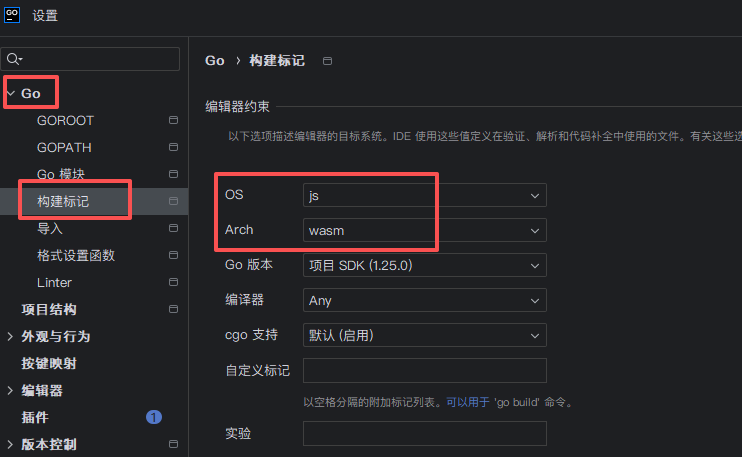Open the 编译器 dropdown set to Any

[x=424, y=300]
